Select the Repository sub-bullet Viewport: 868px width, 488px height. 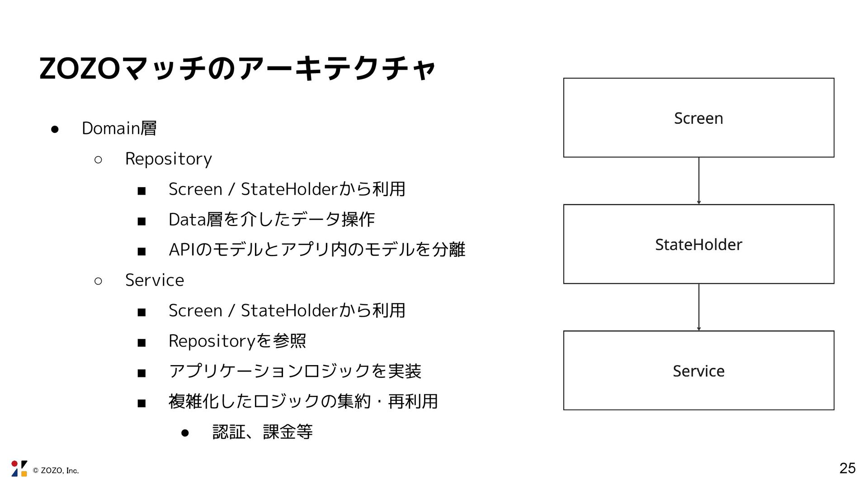tap(168, 159)
